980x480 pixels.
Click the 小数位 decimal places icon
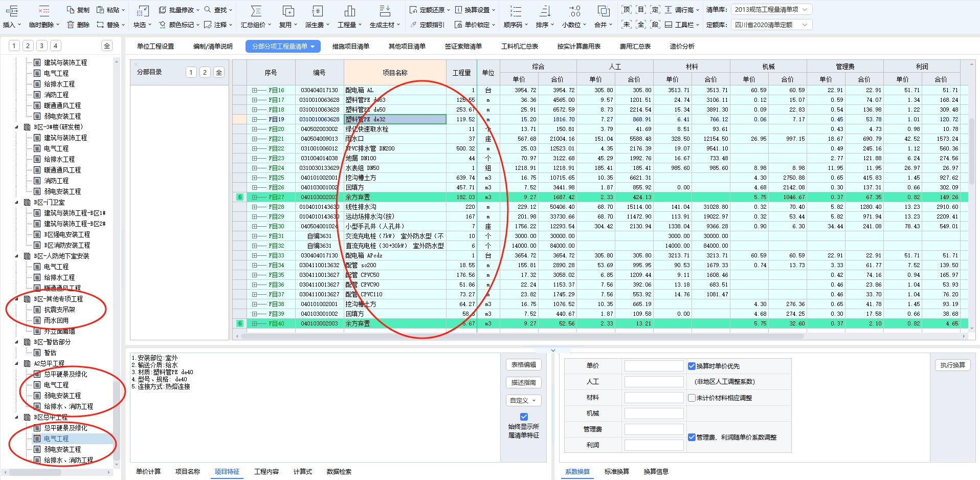[x=575, y=11]
